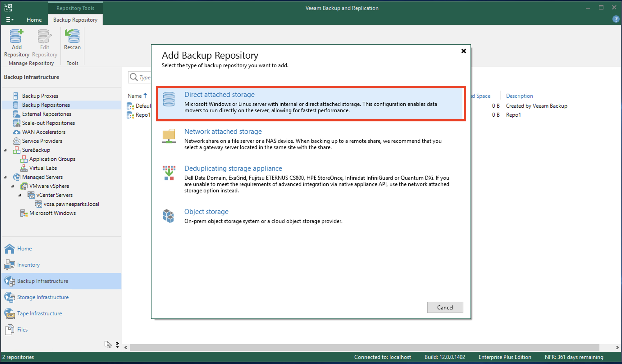Select the Backup Repository ribbon tab

(x=75, y=20)
